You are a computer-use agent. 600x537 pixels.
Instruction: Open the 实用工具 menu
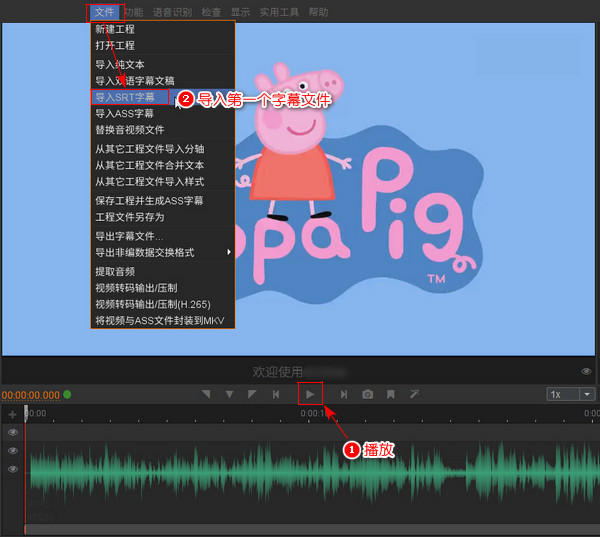click(x=279, y=12)
